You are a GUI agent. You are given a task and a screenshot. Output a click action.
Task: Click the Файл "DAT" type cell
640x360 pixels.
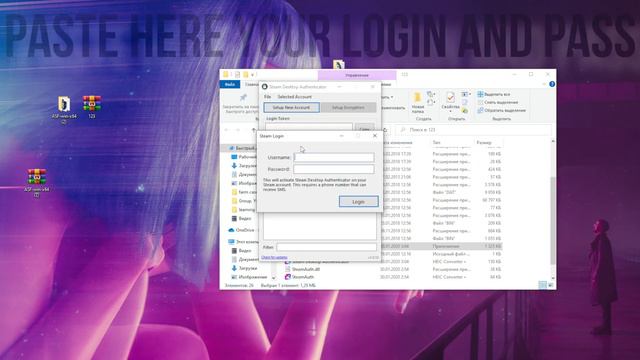click(444, 192)
